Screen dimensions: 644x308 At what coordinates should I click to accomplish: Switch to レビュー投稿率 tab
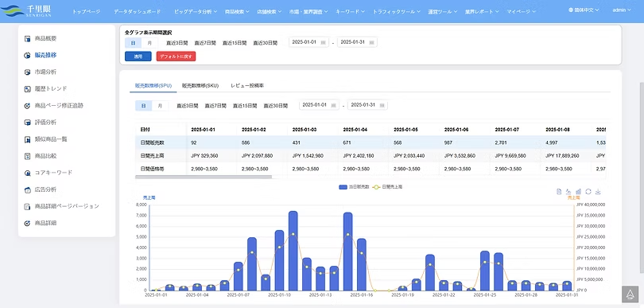coord(247,86)
